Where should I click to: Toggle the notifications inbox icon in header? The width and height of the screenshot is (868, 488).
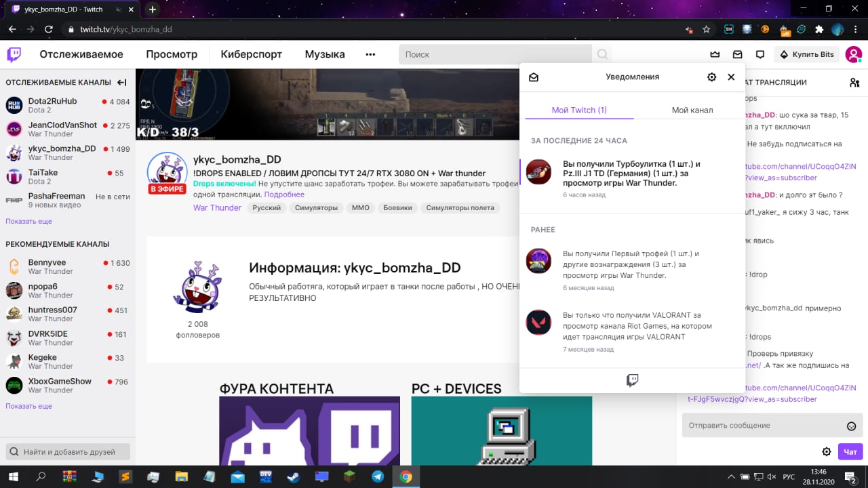[x=737, y=54]
